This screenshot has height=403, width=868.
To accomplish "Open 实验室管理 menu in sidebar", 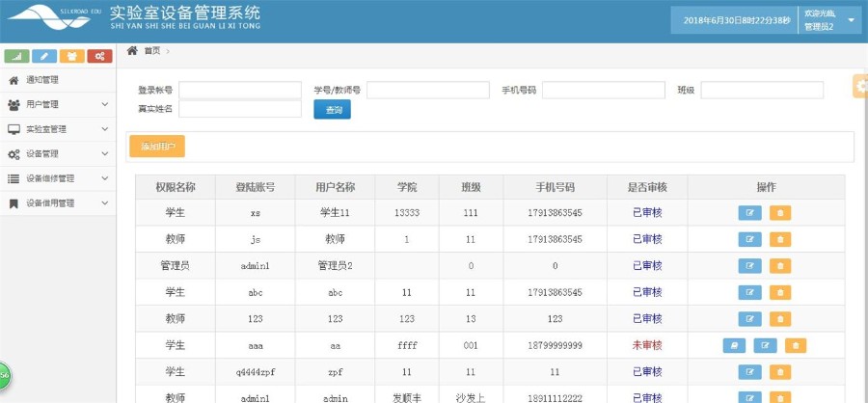I will pos(58,129).
